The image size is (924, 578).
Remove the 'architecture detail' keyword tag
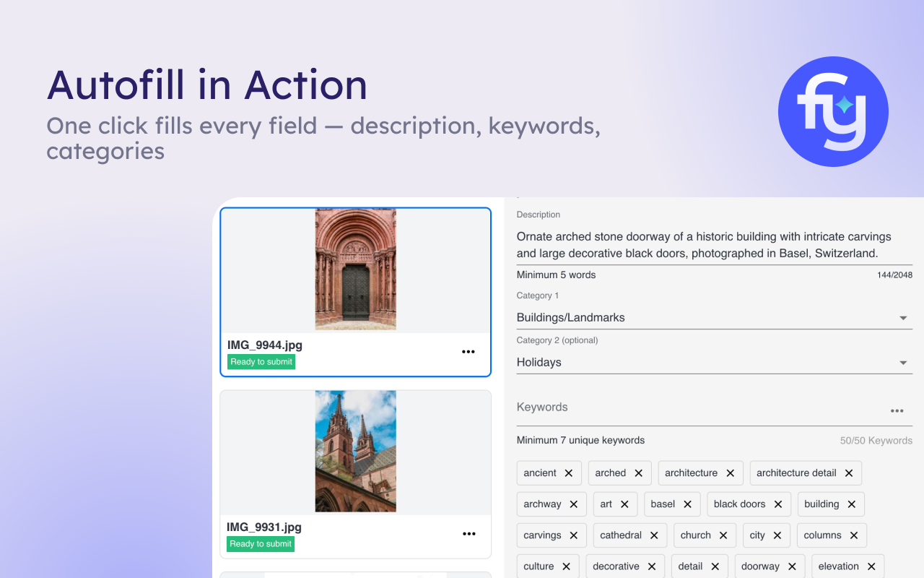[x=849, y=473]
